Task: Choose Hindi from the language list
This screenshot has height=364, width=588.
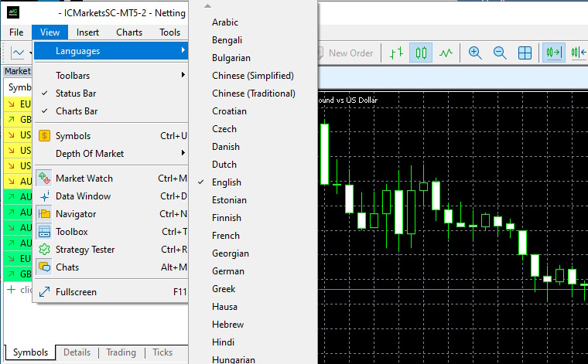Action: pos(254,342)
